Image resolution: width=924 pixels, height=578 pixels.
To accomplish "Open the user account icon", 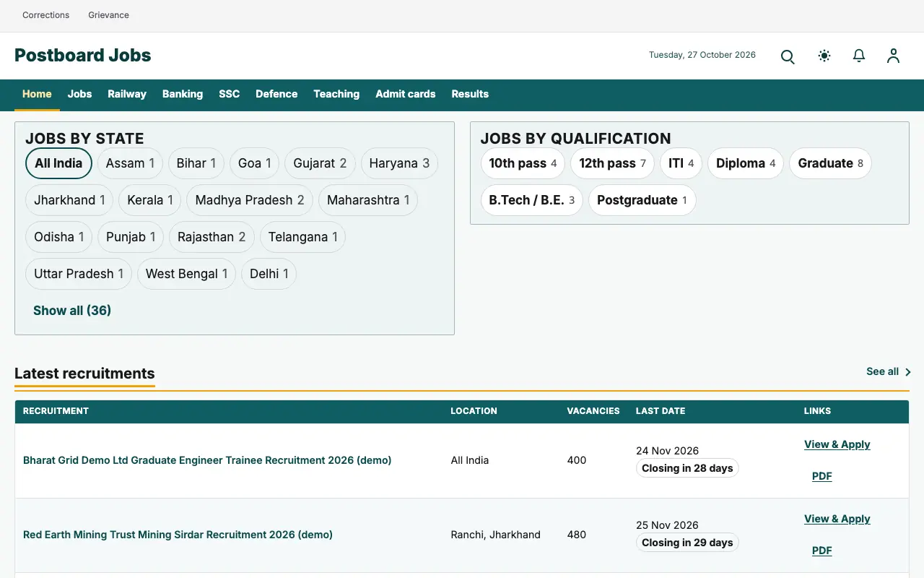I will click(894, 56).
